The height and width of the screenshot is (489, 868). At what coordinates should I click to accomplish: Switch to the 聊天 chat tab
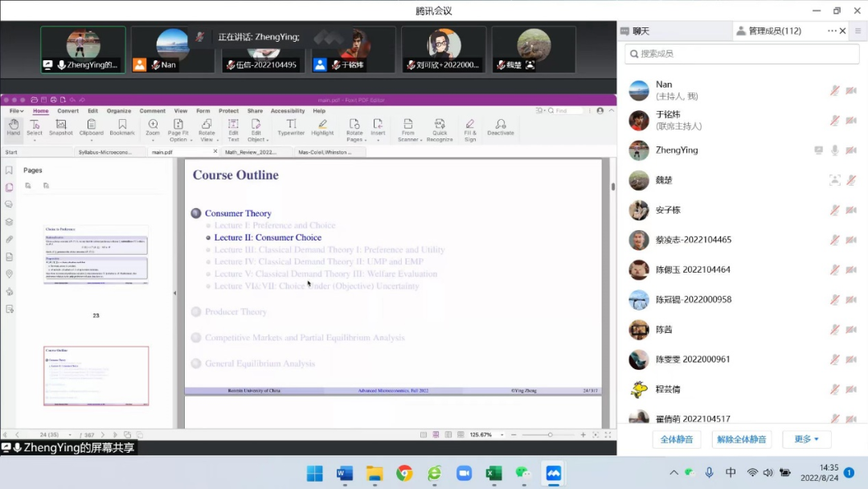(x=641, y=31)
